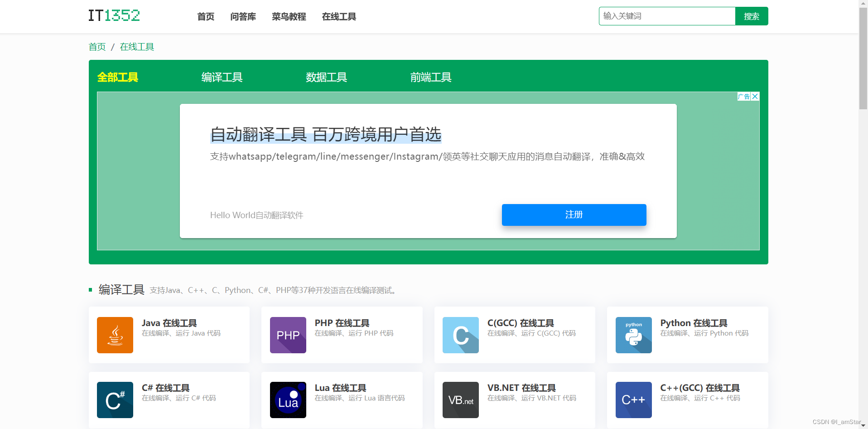Image resolution: width=868 pixels, height=429 pixels.
Task: Open C(GCC) 在线工具 title link
Action: (521, 323)
